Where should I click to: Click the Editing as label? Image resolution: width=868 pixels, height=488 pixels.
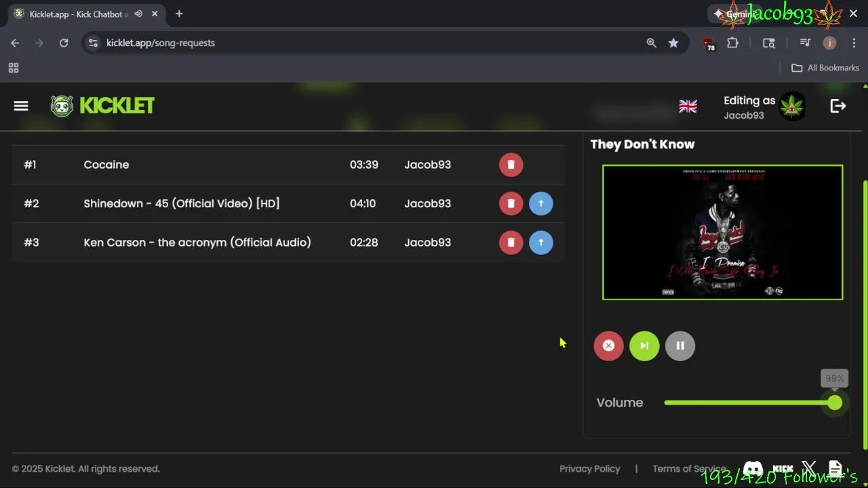(x=749, y=100)
